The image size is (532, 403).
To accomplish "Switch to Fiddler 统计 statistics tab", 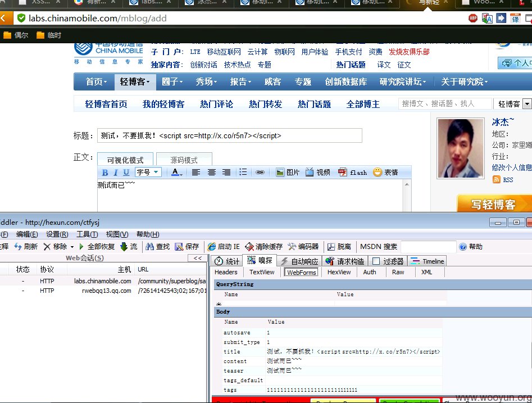I will click(x=227, y=261).
